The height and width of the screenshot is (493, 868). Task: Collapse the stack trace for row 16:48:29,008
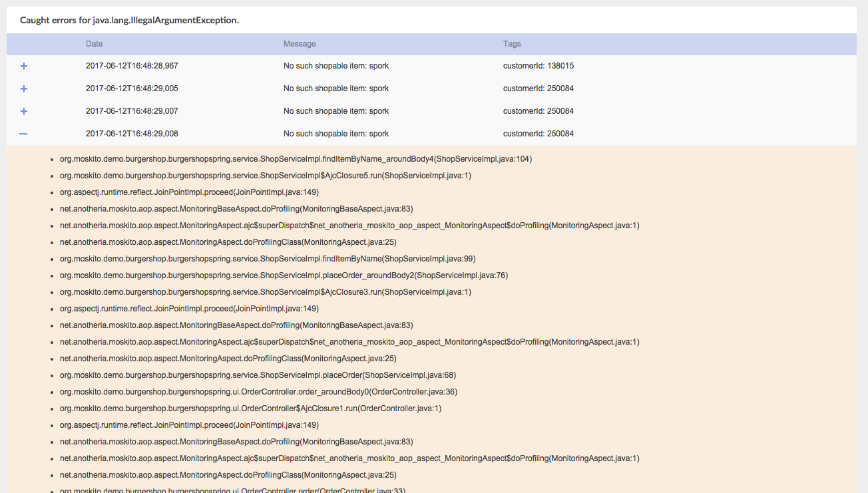click(x=24, y=134)
